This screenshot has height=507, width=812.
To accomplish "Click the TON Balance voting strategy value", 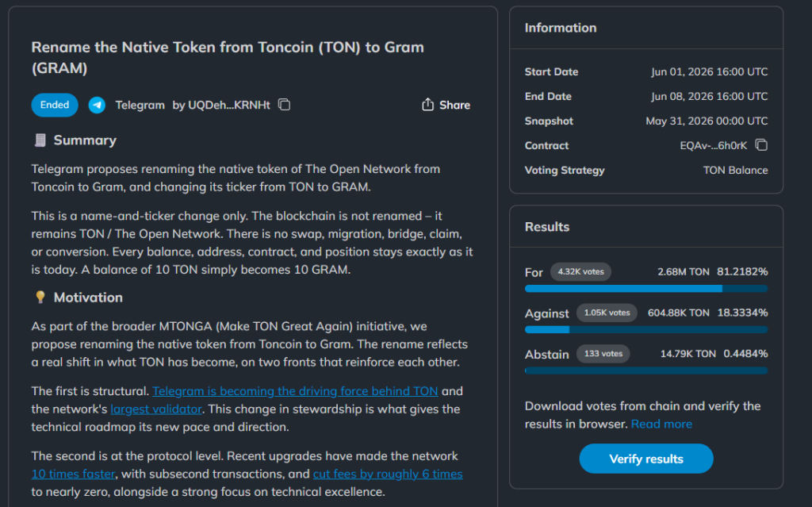I will (x=735, y=171).
